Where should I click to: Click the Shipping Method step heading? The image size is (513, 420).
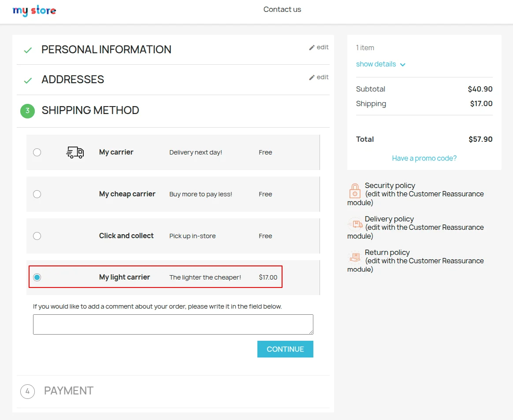click(90, 111)
